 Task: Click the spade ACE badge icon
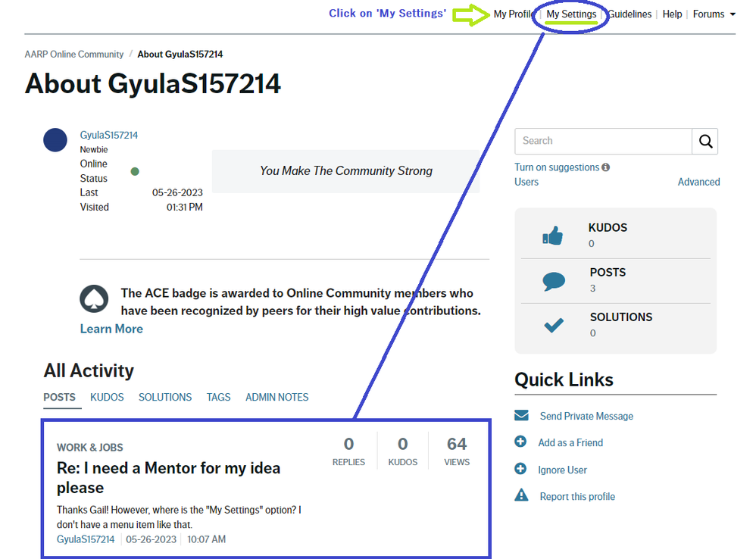(95, 300)
